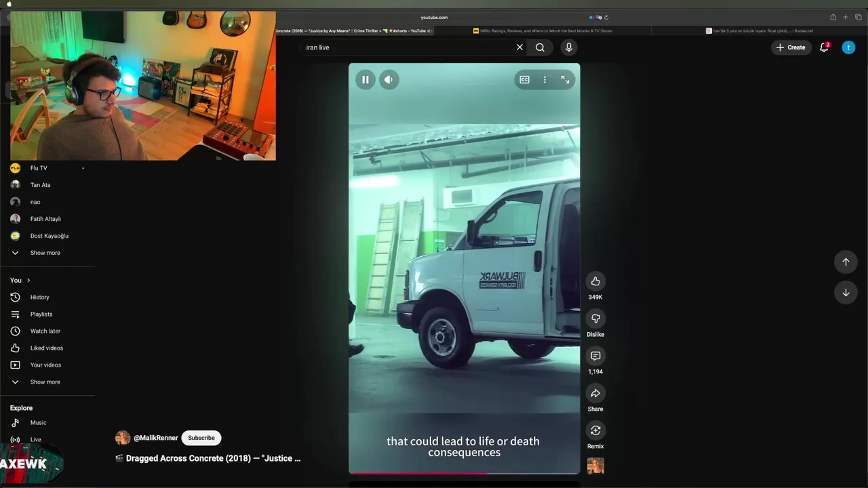Subscribe to @MalikRenner
Image resolution: width=868 pixels, height=488 pixels.
201,438
